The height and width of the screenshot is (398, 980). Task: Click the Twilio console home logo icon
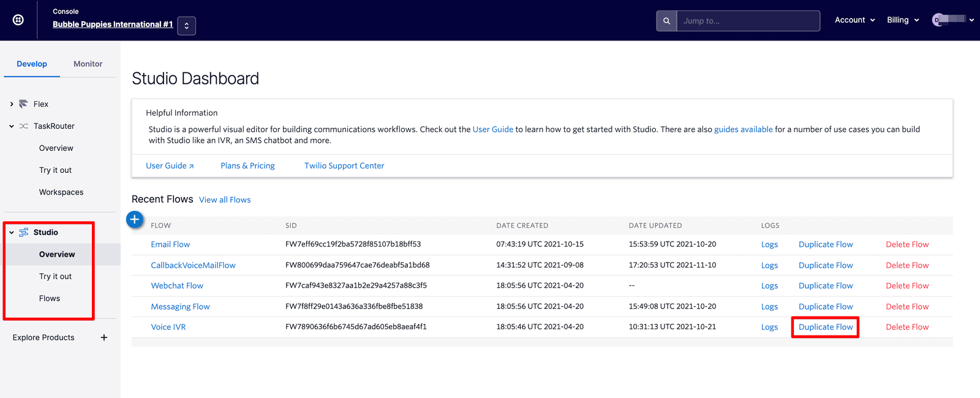pos(18,20)
